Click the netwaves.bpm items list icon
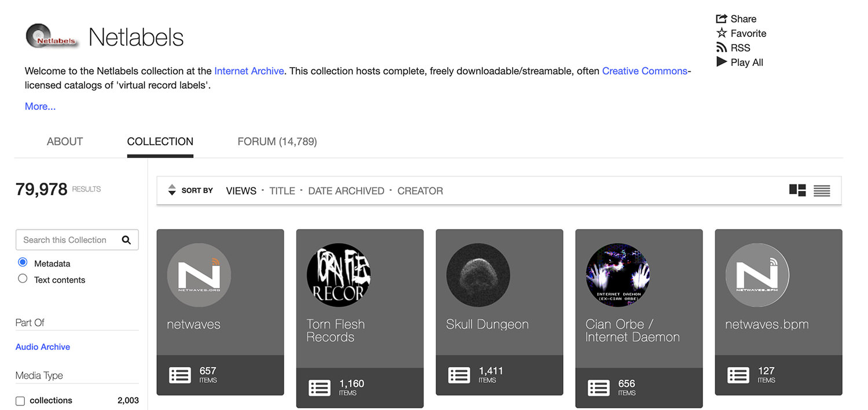 pos(738,375)
